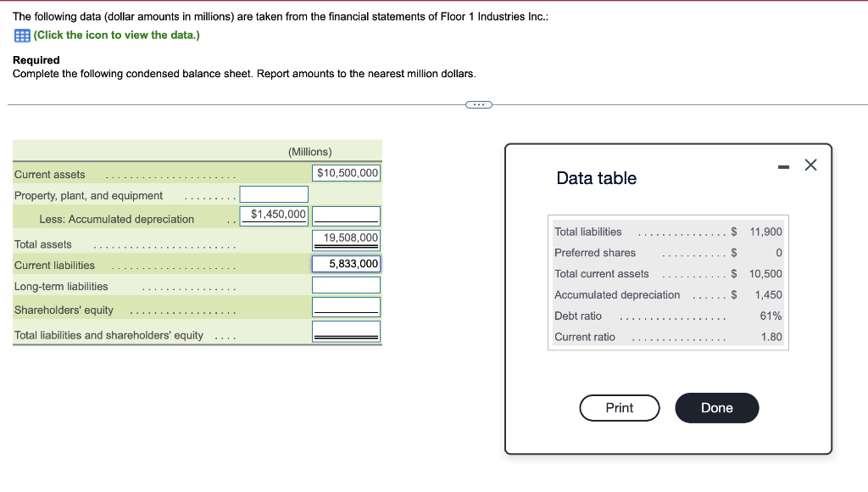
Task: Click 'Preferred shares' row label
Action: tap(595, 253)
